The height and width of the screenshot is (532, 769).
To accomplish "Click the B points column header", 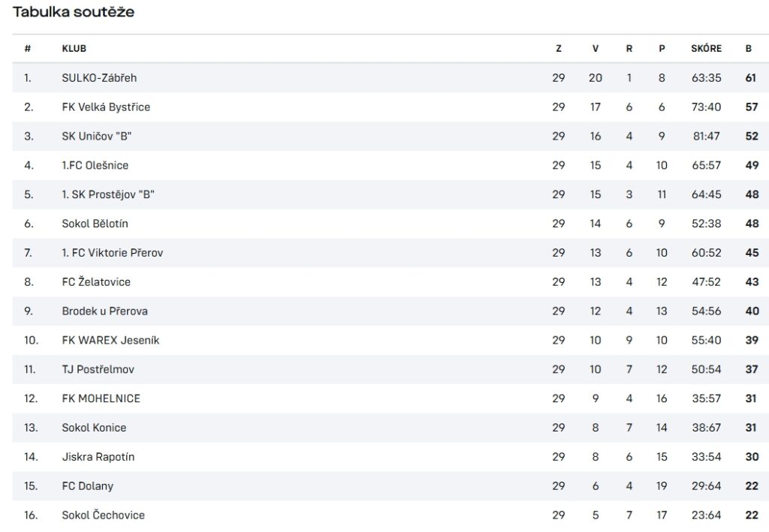I will pyautogui.click(x=749, y=49).
